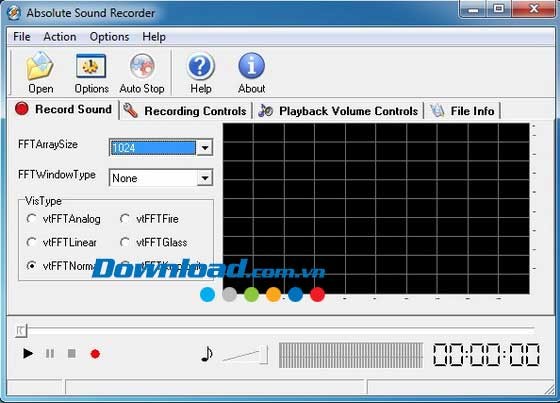Click the application icon in title bar
This screenshot has width=560, height=403.
14,13
